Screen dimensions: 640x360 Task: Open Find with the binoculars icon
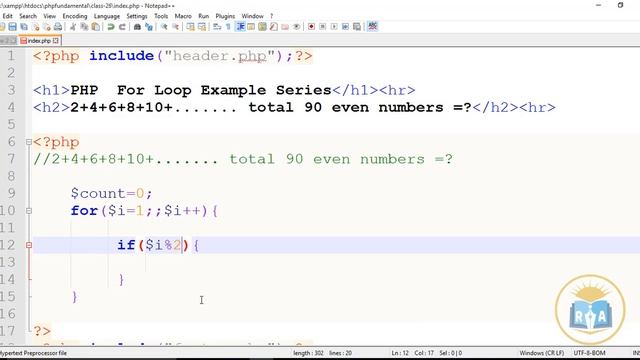137,27
